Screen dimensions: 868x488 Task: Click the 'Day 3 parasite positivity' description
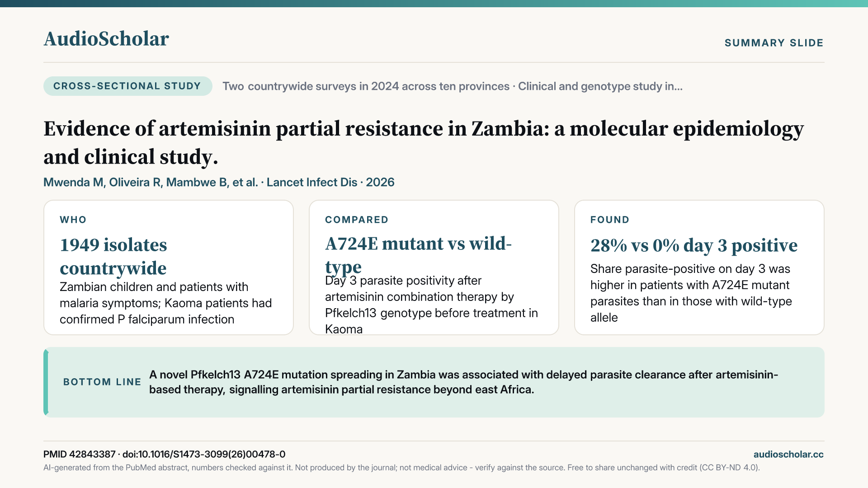pos(431,305)
